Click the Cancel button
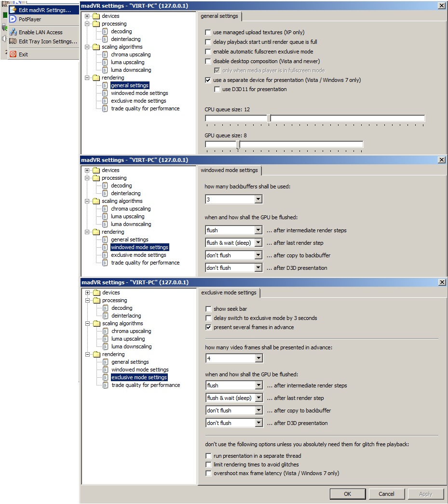Viewport: 448px width, 504px height. [386, 494]
